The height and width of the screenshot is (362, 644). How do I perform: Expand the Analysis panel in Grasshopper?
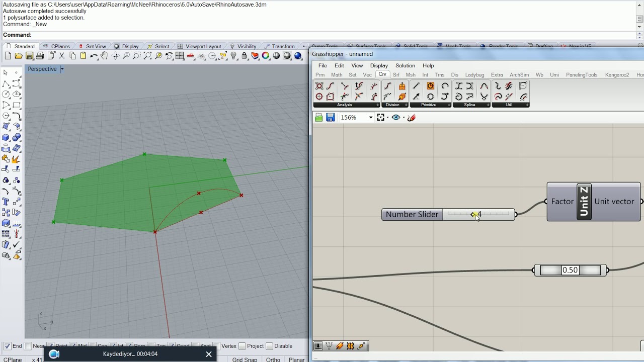(378, 105)
